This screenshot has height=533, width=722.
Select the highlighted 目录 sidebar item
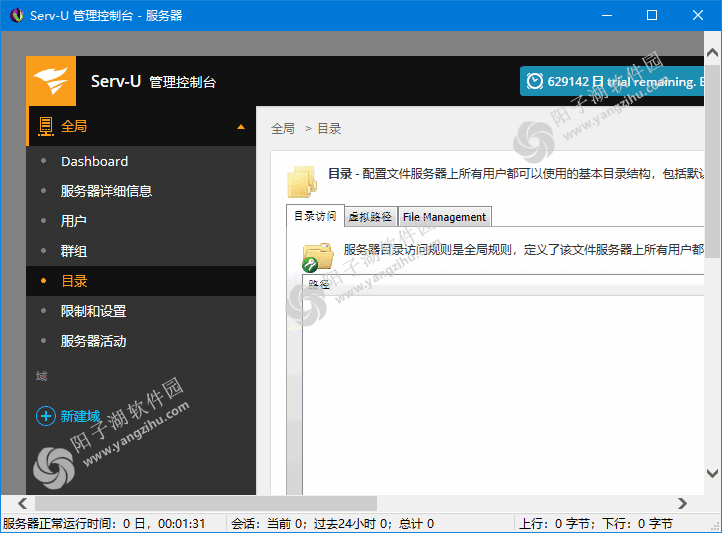141,281
